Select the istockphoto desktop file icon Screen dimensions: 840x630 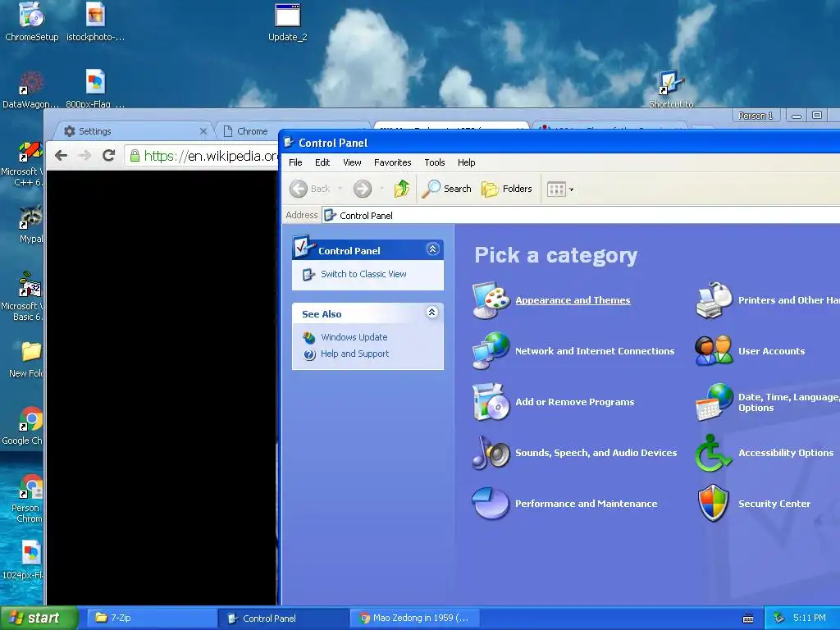pos(95,21)
